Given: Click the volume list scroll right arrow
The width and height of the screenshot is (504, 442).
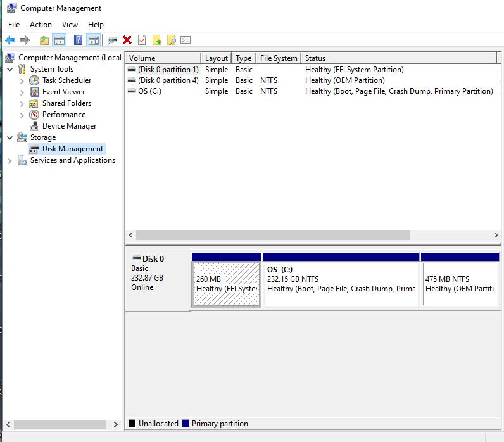Looking at the screenshot, I should 496,236.
